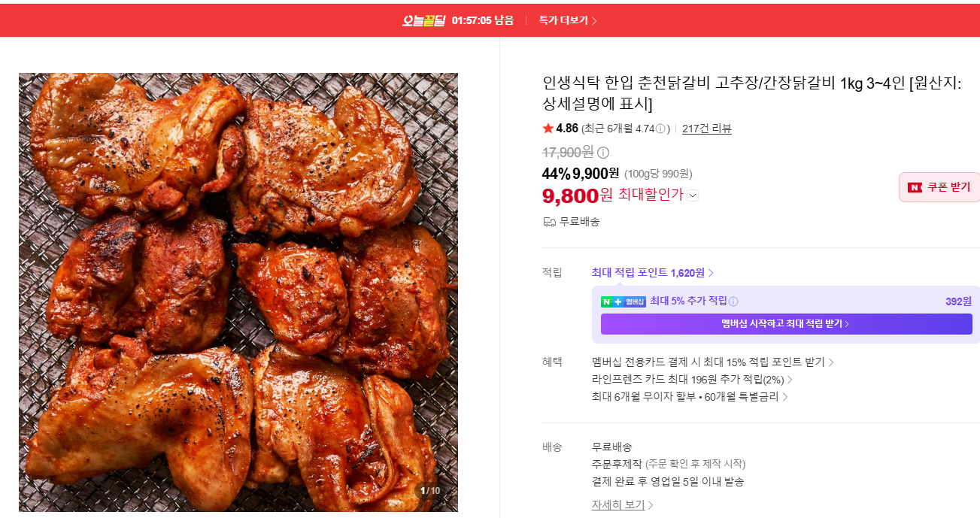Click the N+ 멤버십 badge icon
This screenshot has width=980, height=518.
point(623,301)
